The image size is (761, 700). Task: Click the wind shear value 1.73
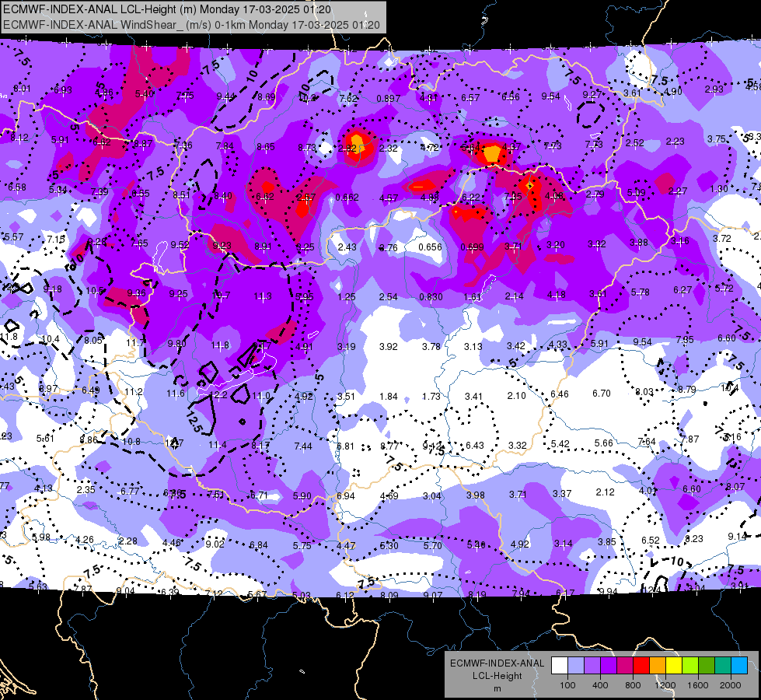(x=431, y=397)
